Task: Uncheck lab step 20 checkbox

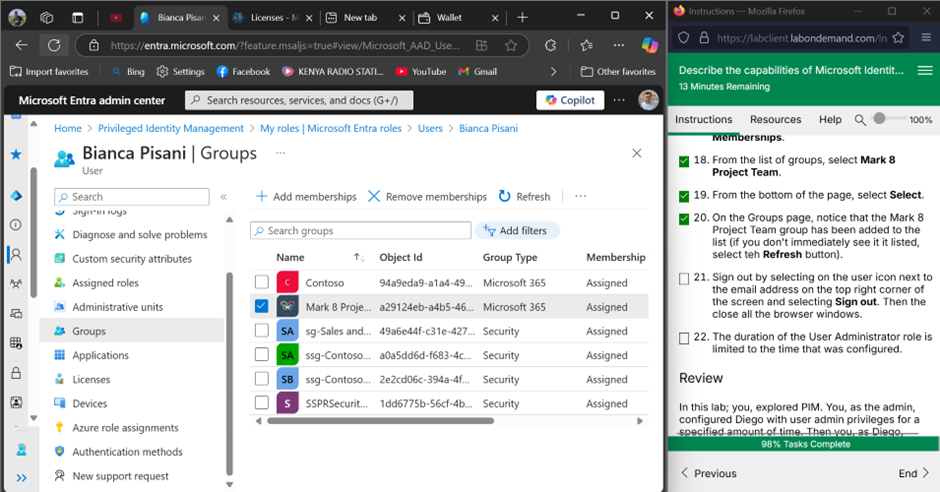Action: click(x=684, y=219)
